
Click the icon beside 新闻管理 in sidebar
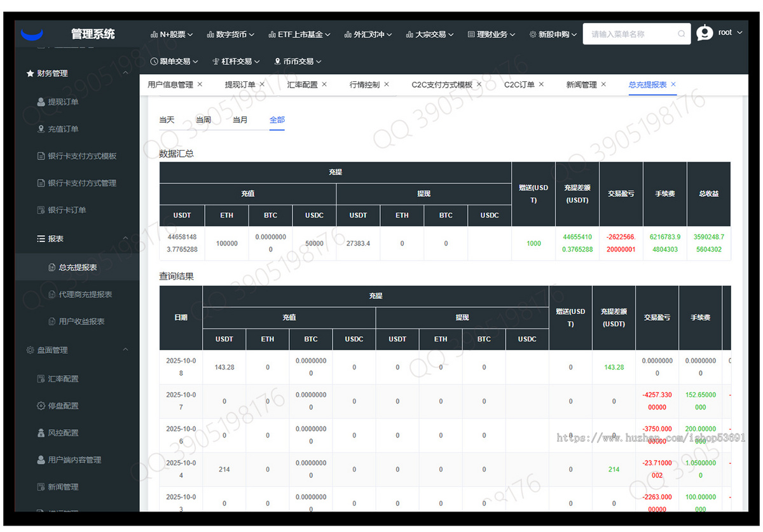coord(41,487)
